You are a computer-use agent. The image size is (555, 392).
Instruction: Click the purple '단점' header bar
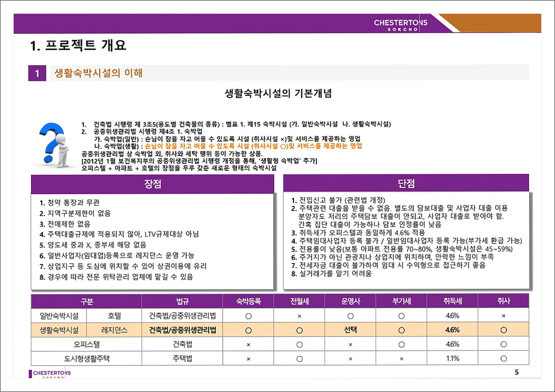coord(406,183)
